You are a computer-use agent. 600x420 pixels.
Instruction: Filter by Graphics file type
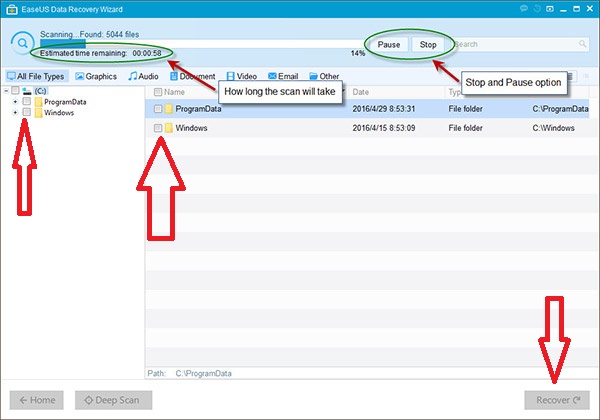tap(96, 76)
